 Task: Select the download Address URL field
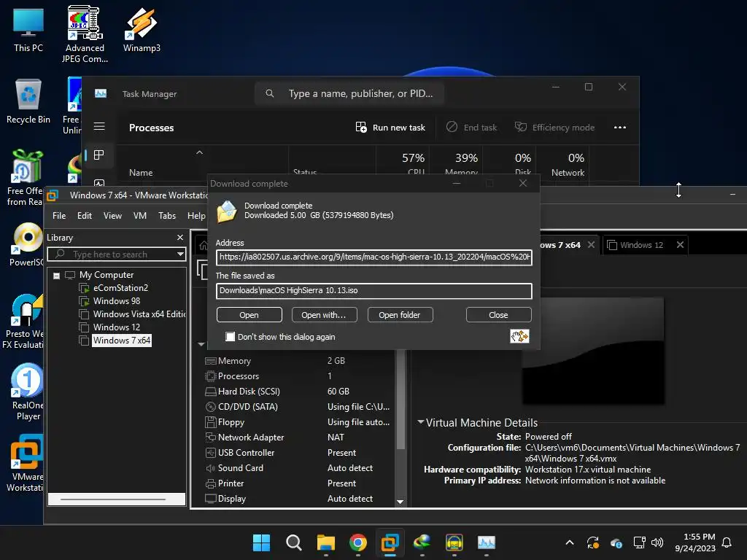[x=374, y=257]
